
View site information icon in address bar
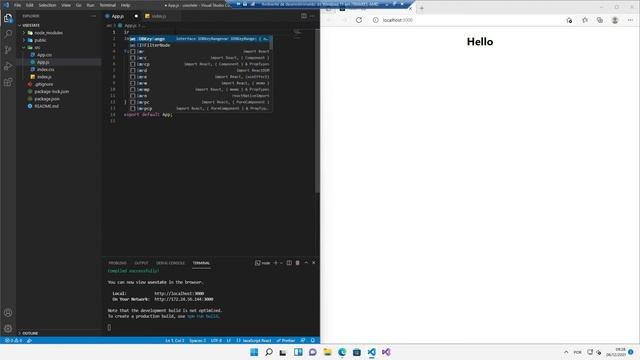[x=376, y=20]
